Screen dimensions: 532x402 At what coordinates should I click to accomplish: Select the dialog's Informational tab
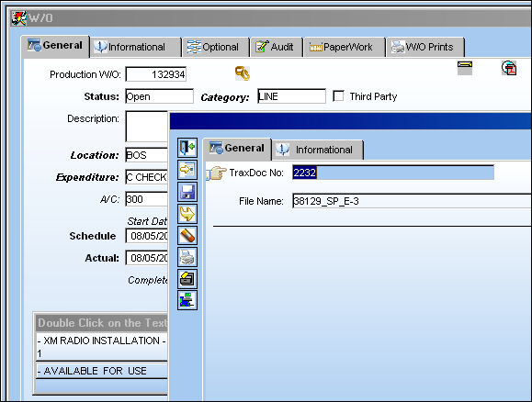[318, 150]
